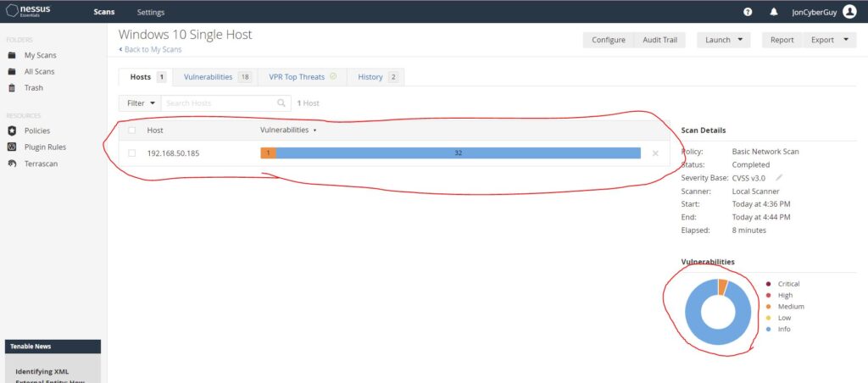Viewport: 868px width, 383px height.
Task: Click the orange medium severity bar segment
Action: (x=268, y=153)
